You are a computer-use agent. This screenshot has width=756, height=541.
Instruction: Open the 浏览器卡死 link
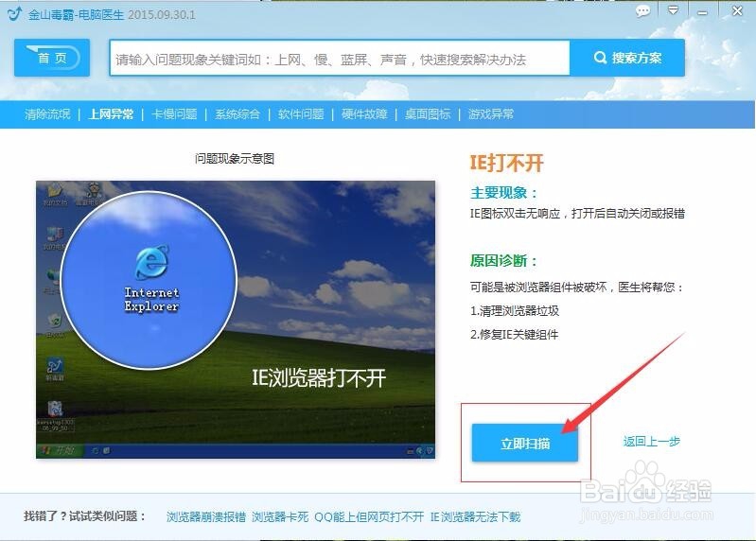(x=280, y=517)
